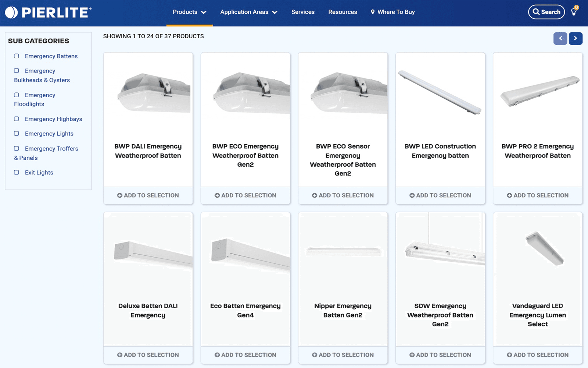
Task: Click the Where To Buy pin icon
Action: coord(373,12)
